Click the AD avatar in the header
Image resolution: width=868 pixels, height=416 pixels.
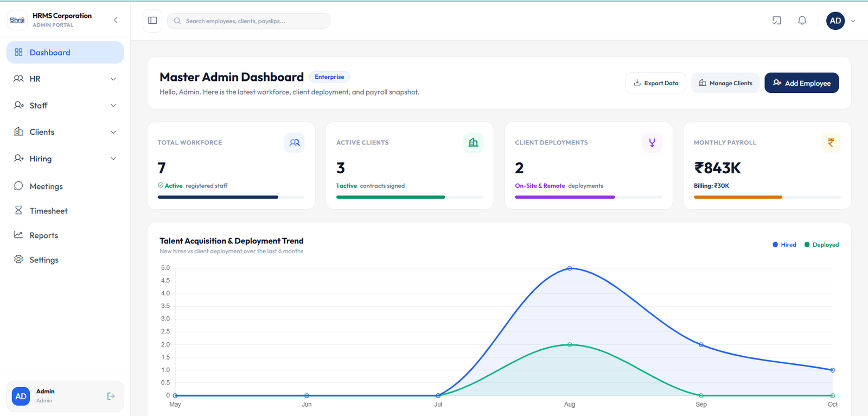(x=835, y=21)
